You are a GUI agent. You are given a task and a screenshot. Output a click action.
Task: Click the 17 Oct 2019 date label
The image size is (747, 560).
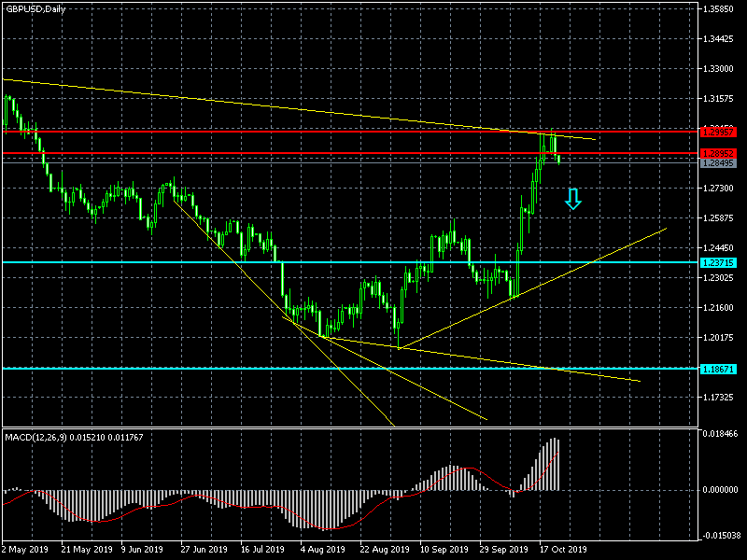pos(563,550)
